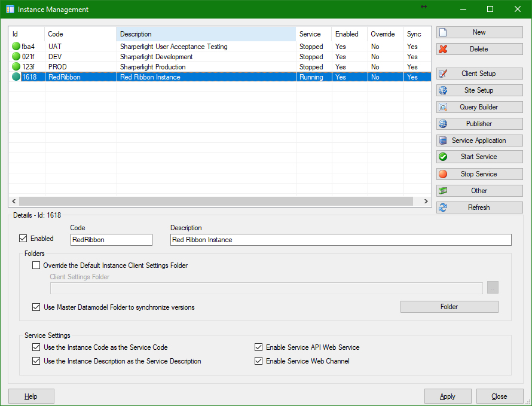Image resolution: width=532 pixels, height=406 pixels.
Task: Sort by the Code column header
Action: tap(81, 34)
